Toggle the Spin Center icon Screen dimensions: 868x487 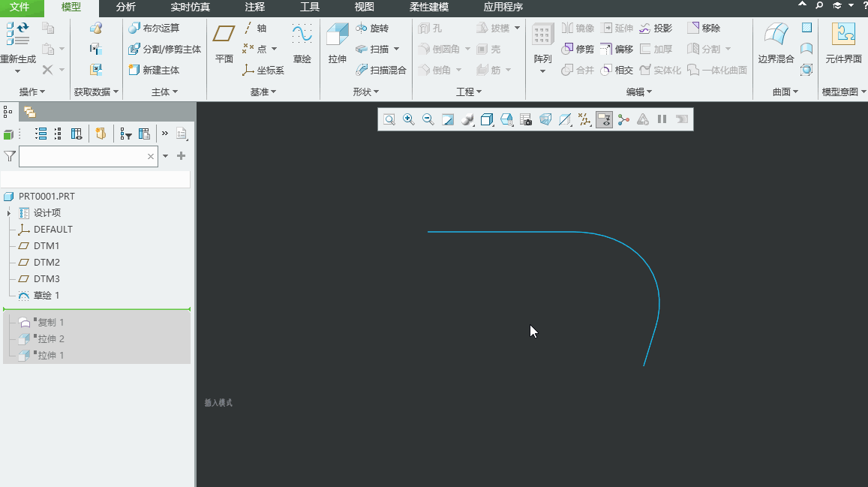pos(623,119)
